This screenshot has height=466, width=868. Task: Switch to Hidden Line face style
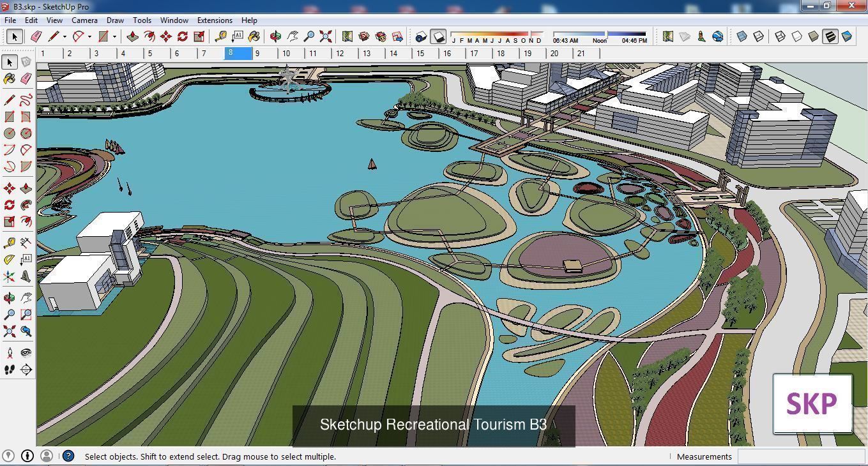click(796, 36)
